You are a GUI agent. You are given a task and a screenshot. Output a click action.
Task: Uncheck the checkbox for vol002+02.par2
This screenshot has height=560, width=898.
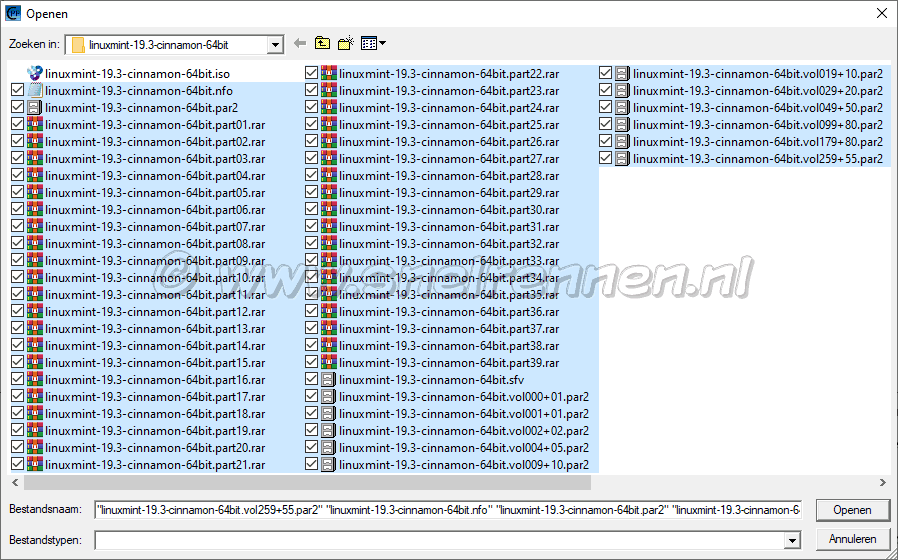click(x=312, y=431)
